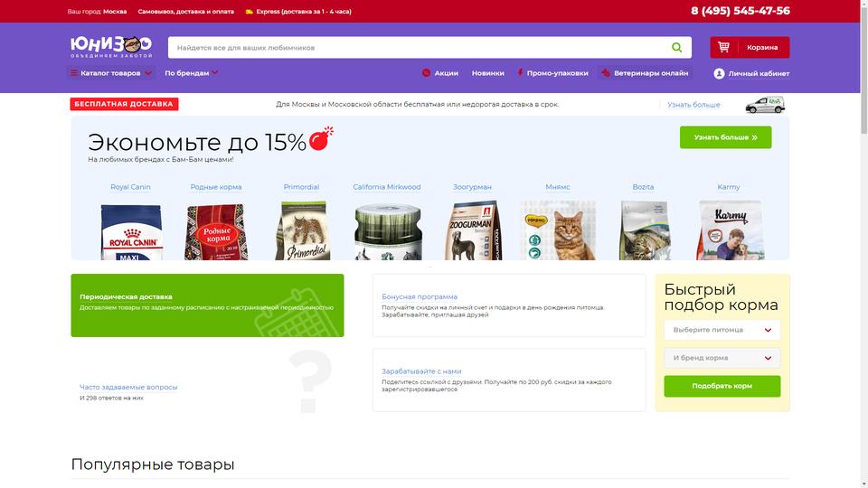Open the Zoogurman product image
Viewport: 868px width, 488px height.
(473, 230)
